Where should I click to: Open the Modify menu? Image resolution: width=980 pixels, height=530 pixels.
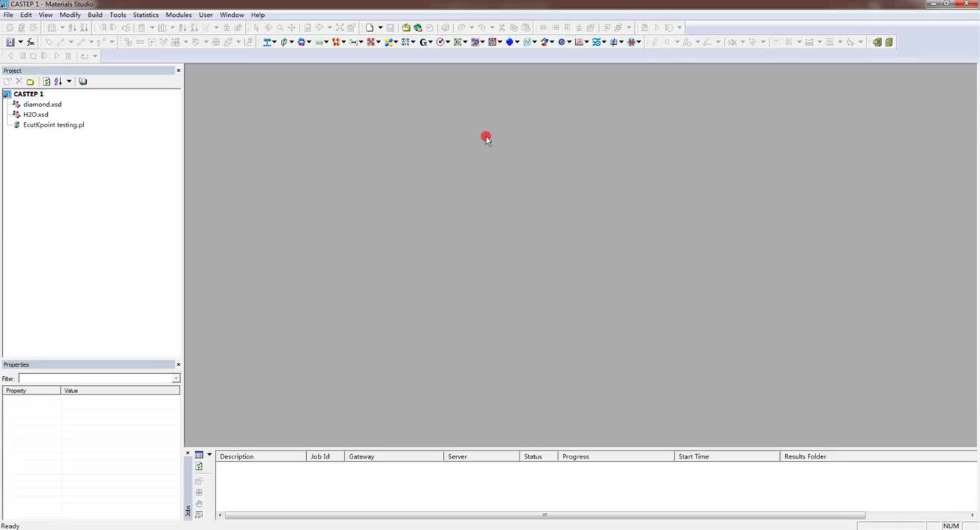[70, 15]
